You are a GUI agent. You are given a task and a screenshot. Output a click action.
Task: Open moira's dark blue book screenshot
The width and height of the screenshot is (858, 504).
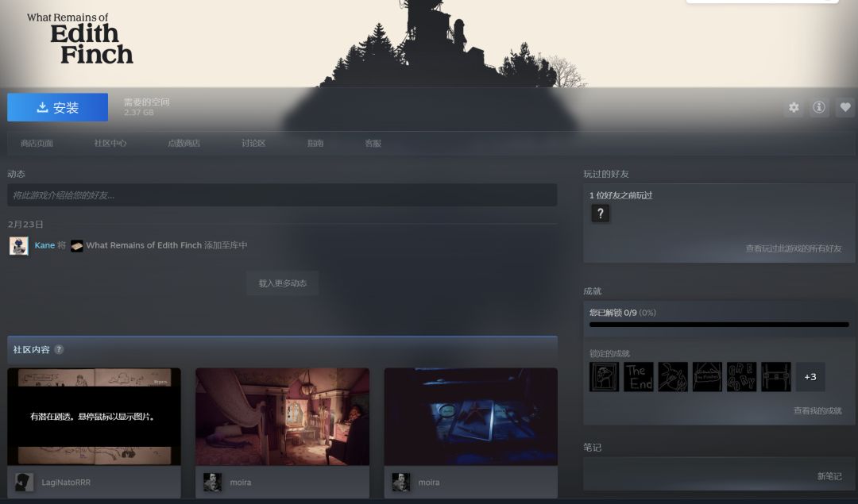coord(470,417)
